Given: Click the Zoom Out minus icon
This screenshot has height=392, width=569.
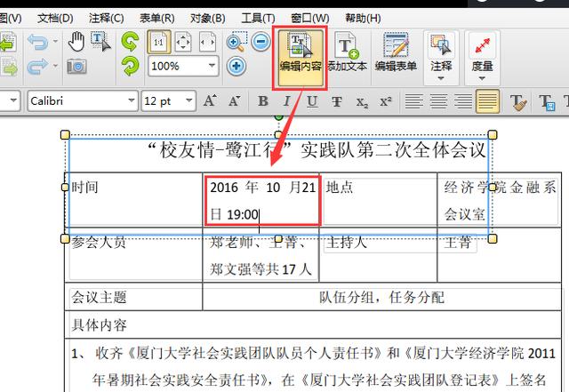Looking at the screenshot, I should pyautogui.click(x=260, y=42).
